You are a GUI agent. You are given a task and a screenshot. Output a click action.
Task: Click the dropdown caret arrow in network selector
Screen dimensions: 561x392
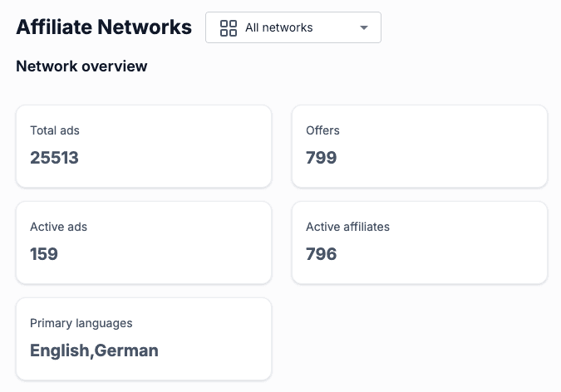pos(364,28)
